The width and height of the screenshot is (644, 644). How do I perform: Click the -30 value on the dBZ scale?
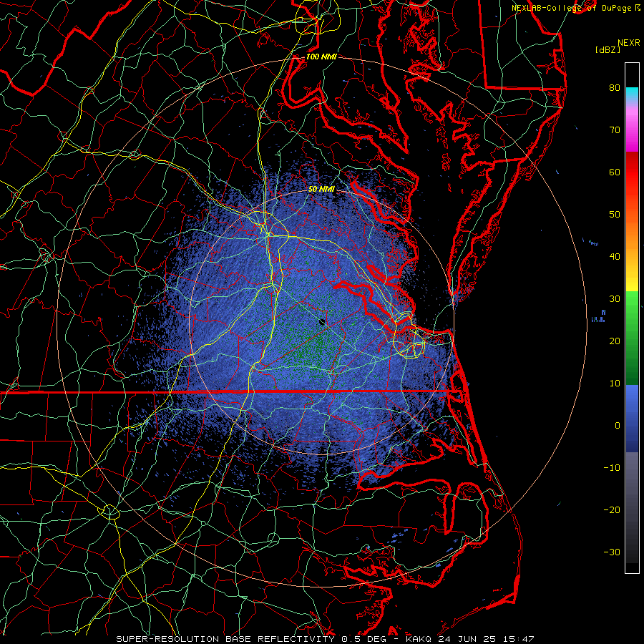point(612,552)
